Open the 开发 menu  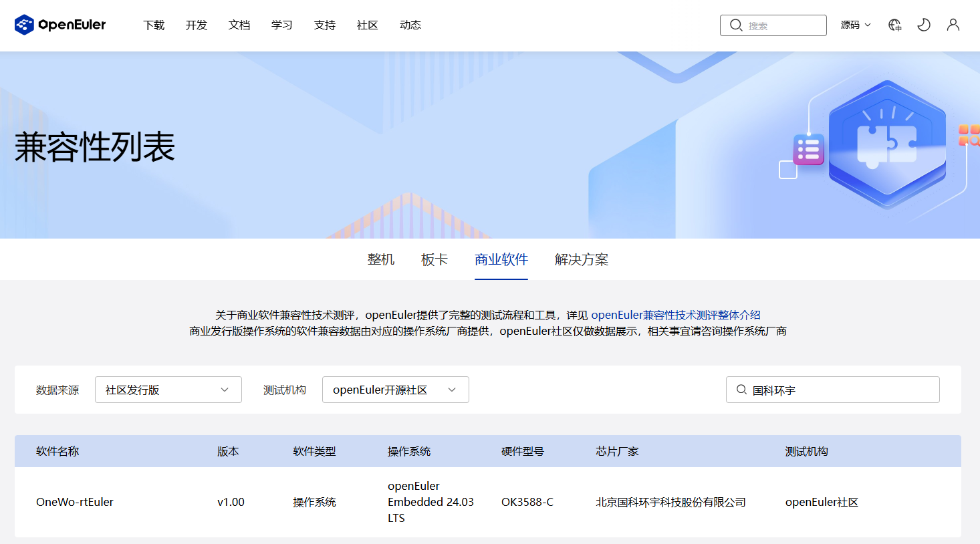197,25
